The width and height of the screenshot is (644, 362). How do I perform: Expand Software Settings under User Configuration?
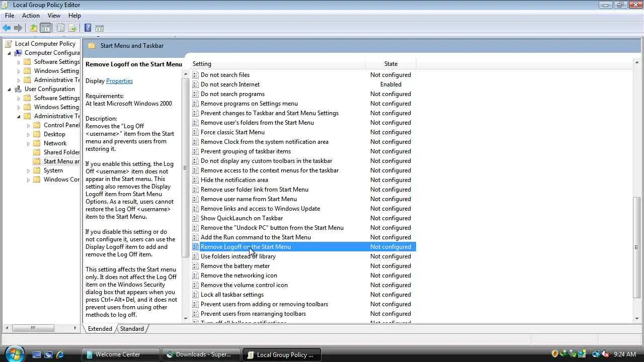(x=19, y=98)
